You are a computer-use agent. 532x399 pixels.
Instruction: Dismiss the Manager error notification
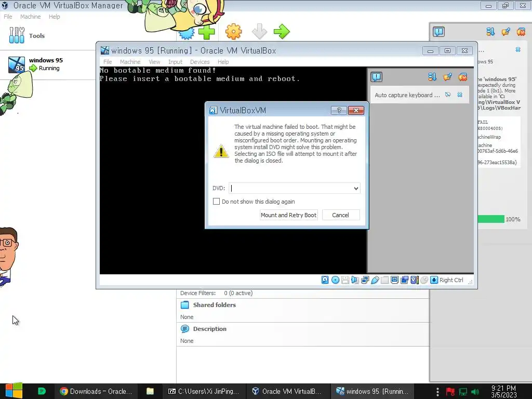518,49
